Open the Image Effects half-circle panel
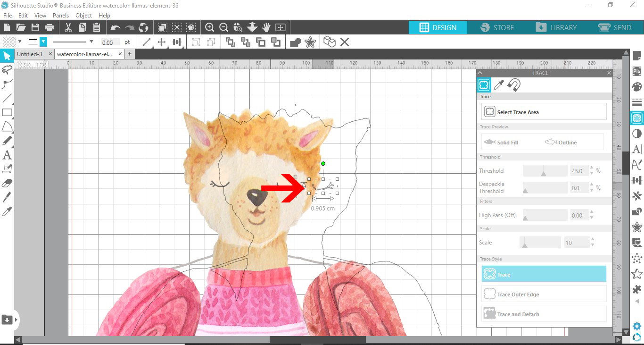 [x=637, y=134]
